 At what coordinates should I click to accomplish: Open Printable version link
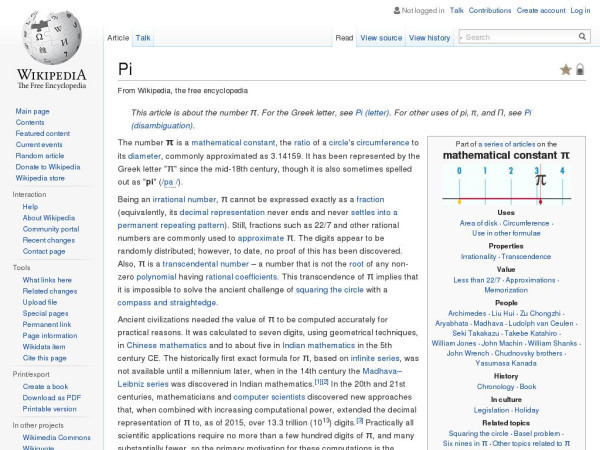tap(49, 409)
